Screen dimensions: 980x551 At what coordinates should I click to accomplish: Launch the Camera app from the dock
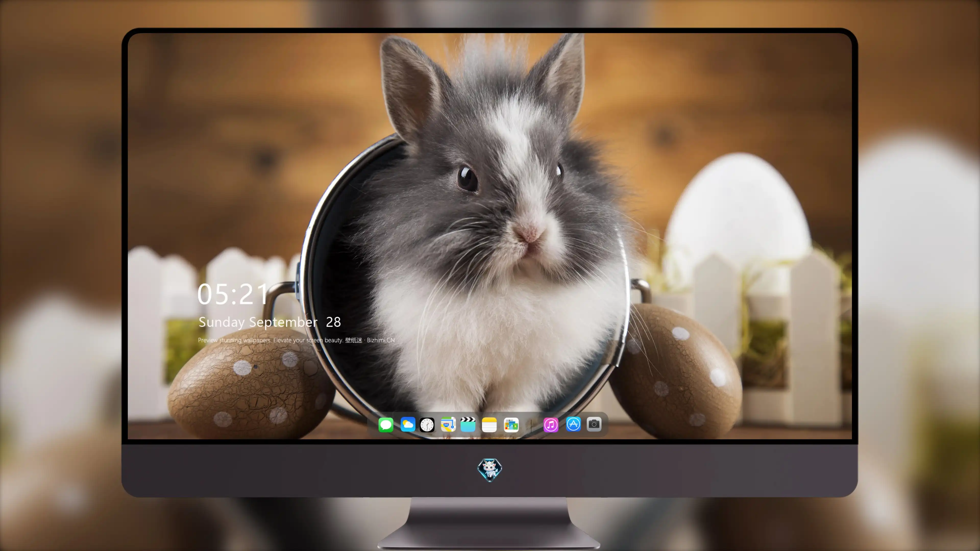[594, 424]
